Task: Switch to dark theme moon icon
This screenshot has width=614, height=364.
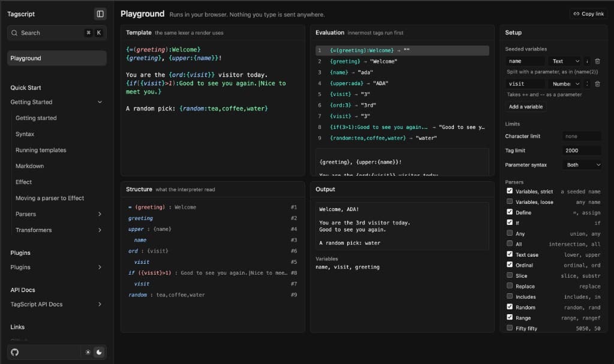Action: 99,352
